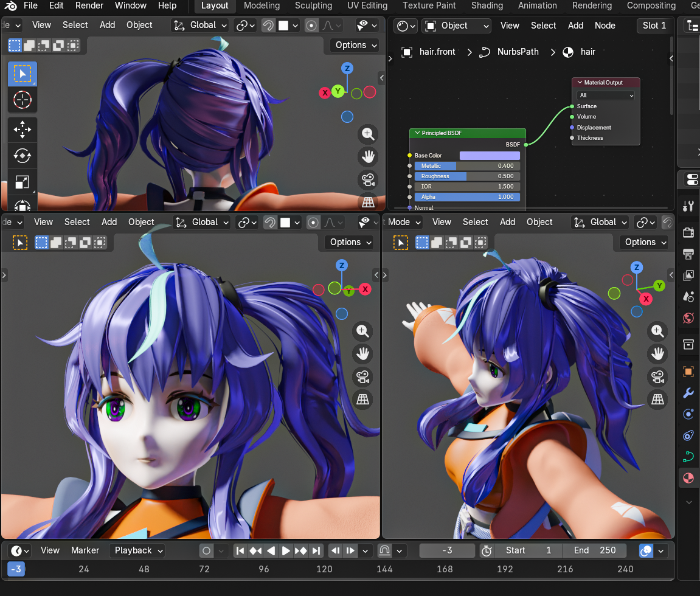Click the Roughness slider showing 0.500
Screen dimensions: 700x596
click(467, 176)
